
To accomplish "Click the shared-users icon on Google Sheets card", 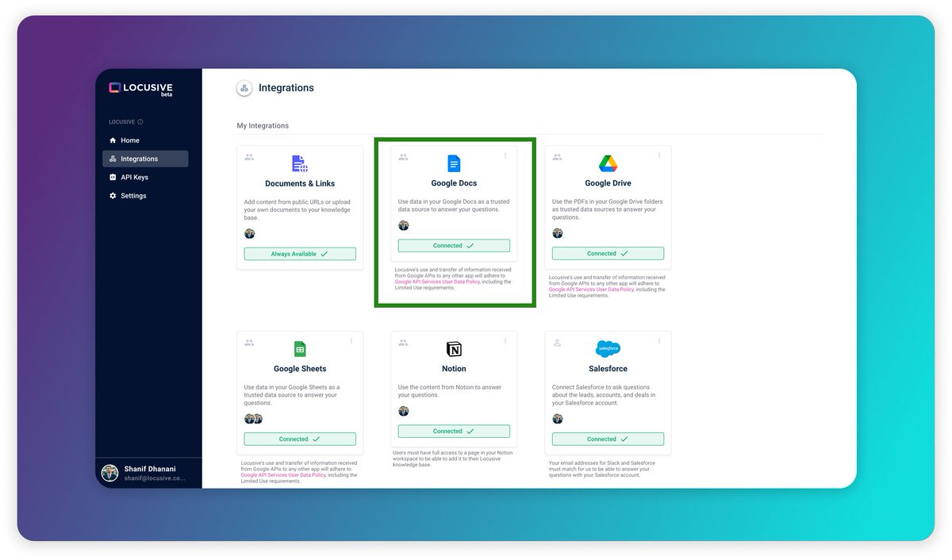I will click(x=249, y=343).
